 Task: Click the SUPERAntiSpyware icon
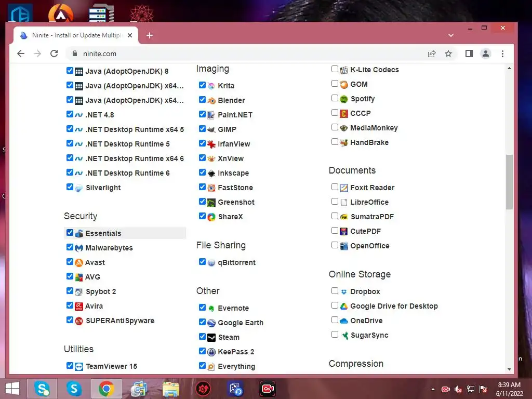point(79,321)
